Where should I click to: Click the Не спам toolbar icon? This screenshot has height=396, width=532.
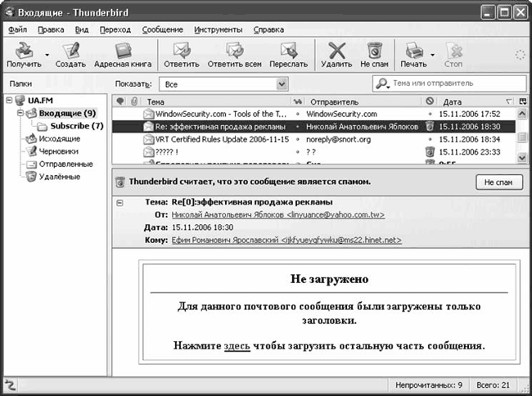(374, 55)
